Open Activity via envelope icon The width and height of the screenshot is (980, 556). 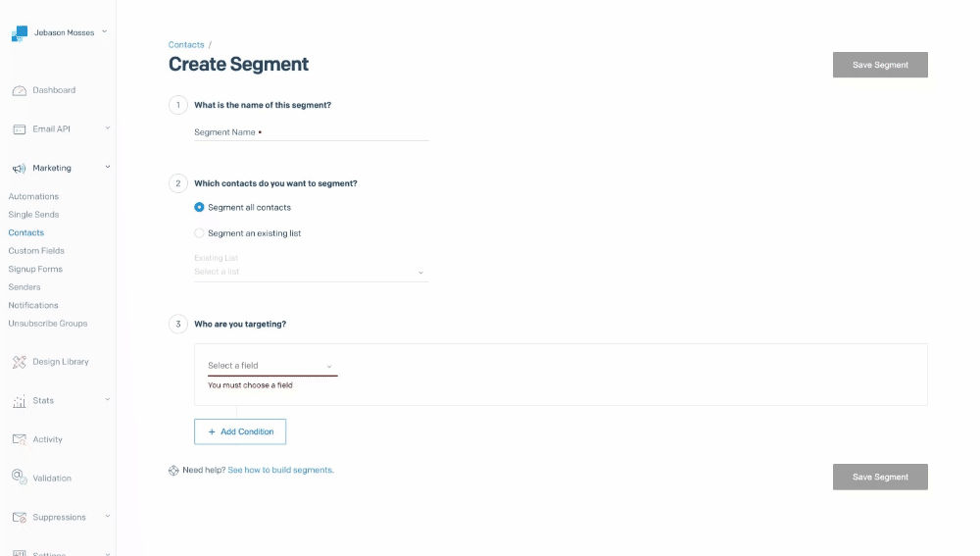(20, 439)
